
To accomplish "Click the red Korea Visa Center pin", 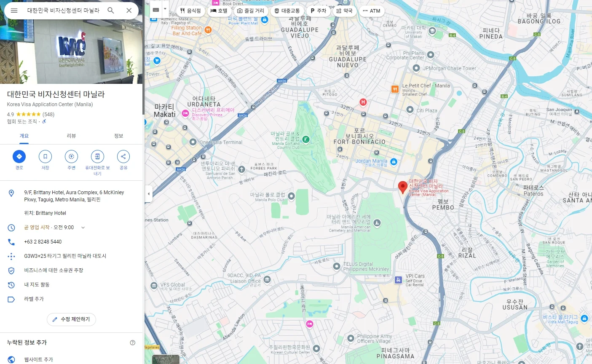I will [x=403, y=187].
